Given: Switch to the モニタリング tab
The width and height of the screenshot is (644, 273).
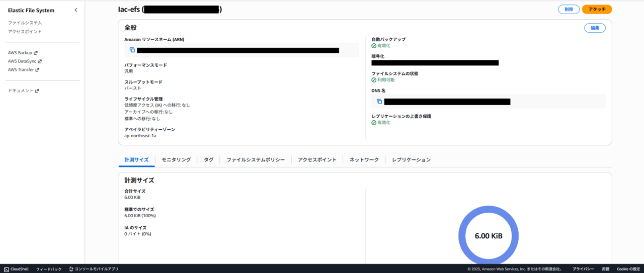Looking at the screenshot, I should click(x=176, y=160).
